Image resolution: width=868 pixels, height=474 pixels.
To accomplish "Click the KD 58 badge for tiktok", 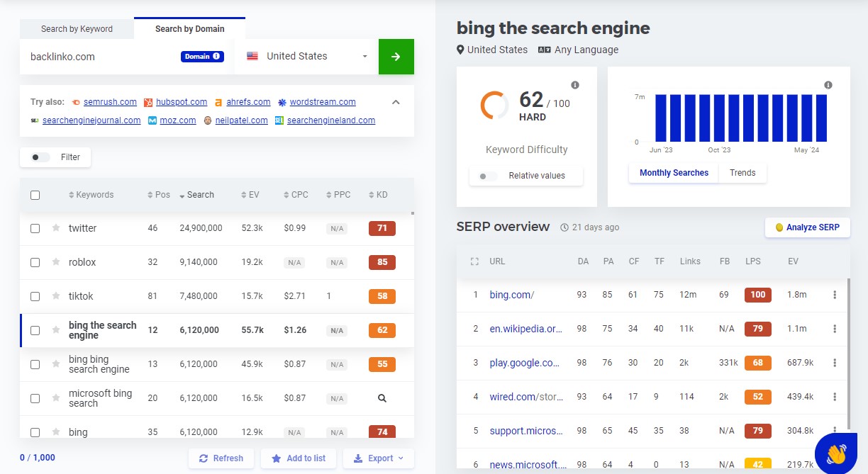I will pyautogui.click(x=382, y=296).
